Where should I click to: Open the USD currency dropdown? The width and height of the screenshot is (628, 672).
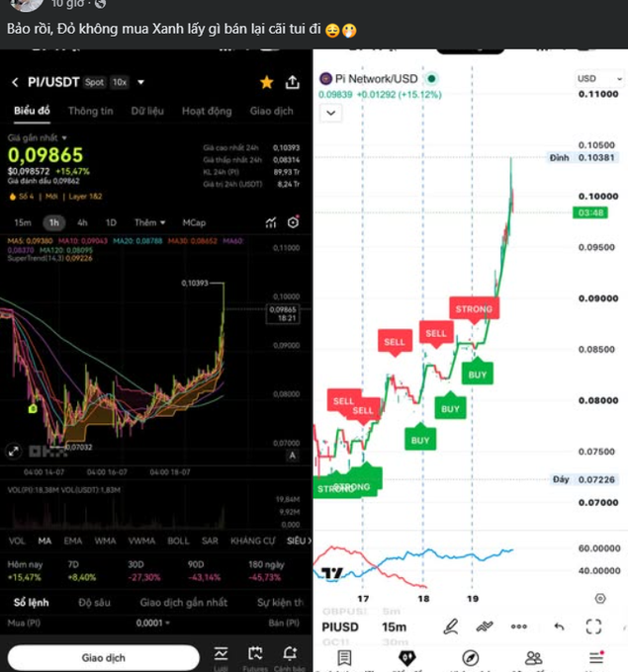coord(599,78)
